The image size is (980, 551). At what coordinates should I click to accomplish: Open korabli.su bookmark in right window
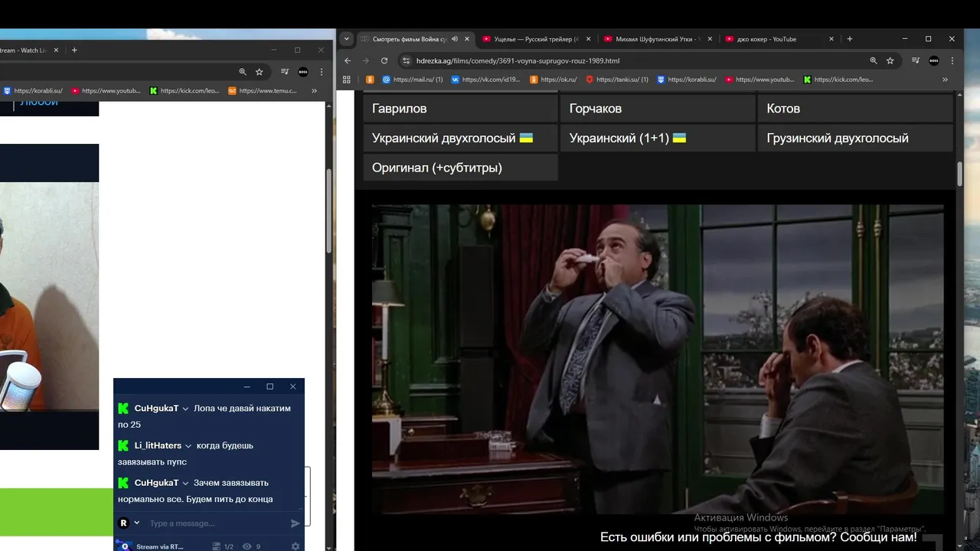pos(687,79)
